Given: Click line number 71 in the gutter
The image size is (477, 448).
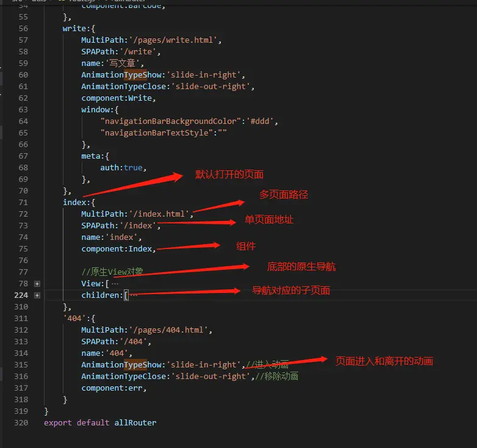Looking at the screenshot, I should point(23,203).
